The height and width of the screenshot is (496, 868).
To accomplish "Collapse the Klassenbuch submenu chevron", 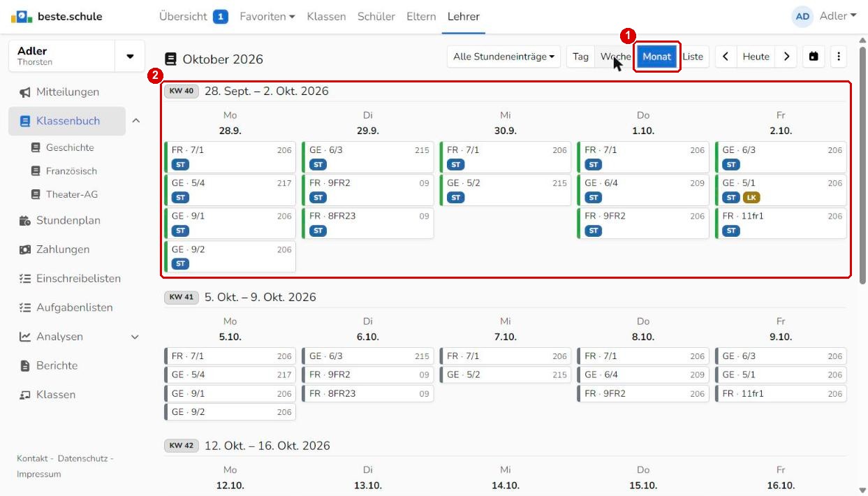I will point(135,121).
